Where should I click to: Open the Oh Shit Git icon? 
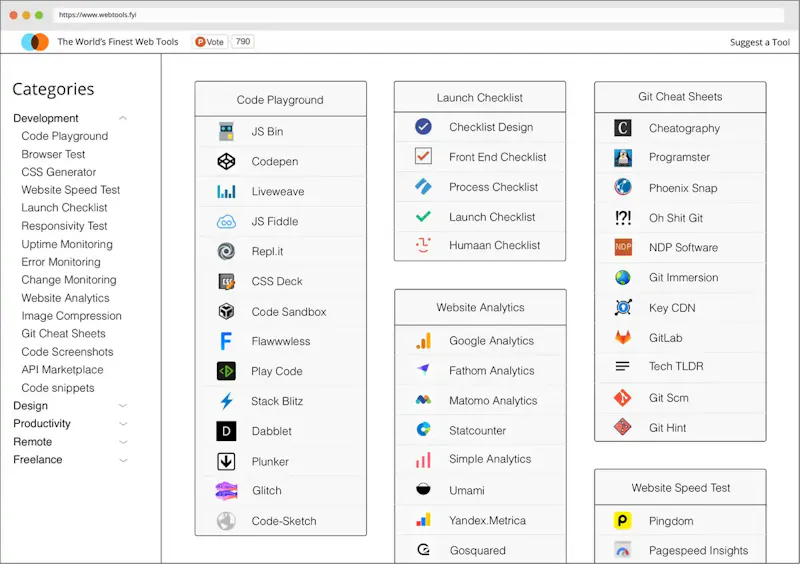click(x=622, y=218)
